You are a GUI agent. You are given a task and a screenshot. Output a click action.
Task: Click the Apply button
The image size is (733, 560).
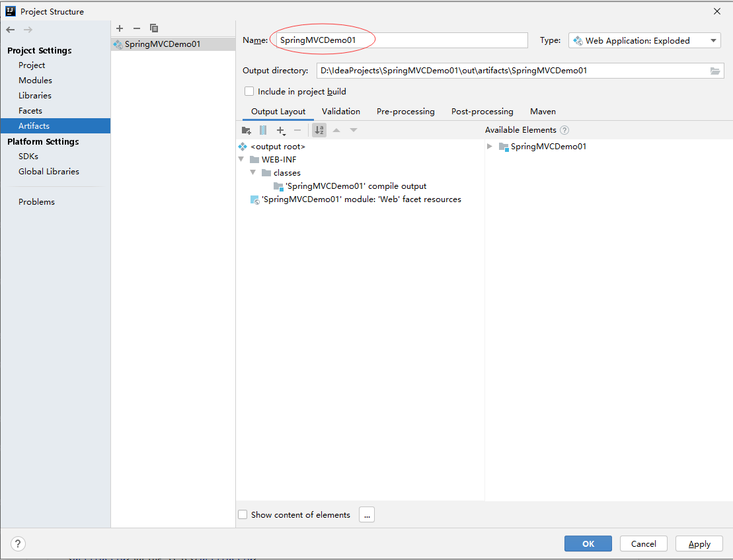tap(699, 543)
